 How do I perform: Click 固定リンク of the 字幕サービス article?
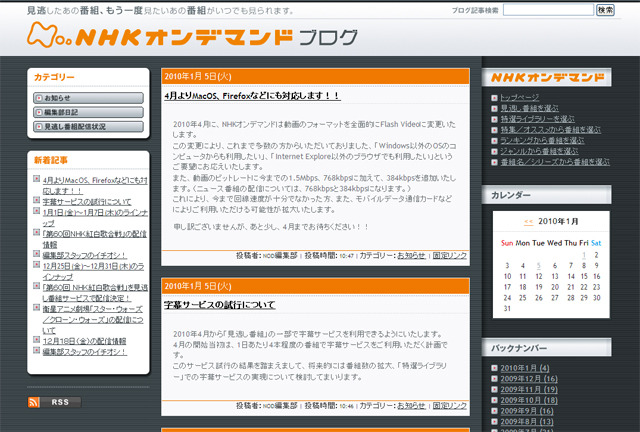click(x=449, y=406)
